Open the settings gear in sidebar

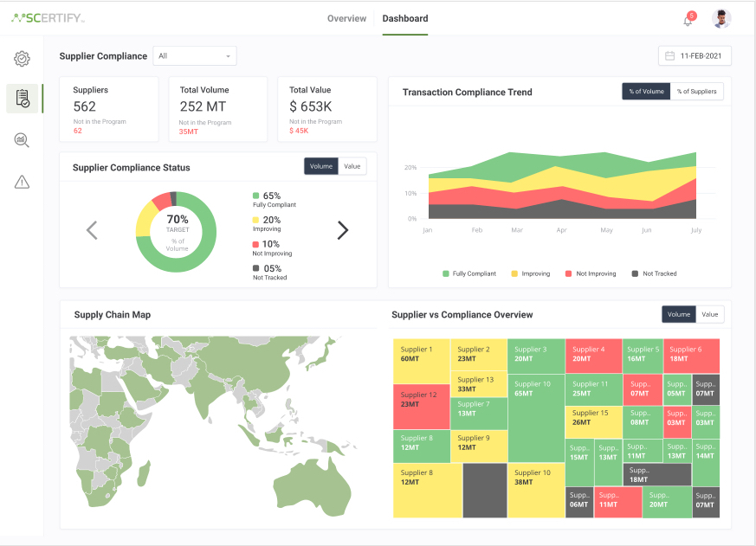22,59
